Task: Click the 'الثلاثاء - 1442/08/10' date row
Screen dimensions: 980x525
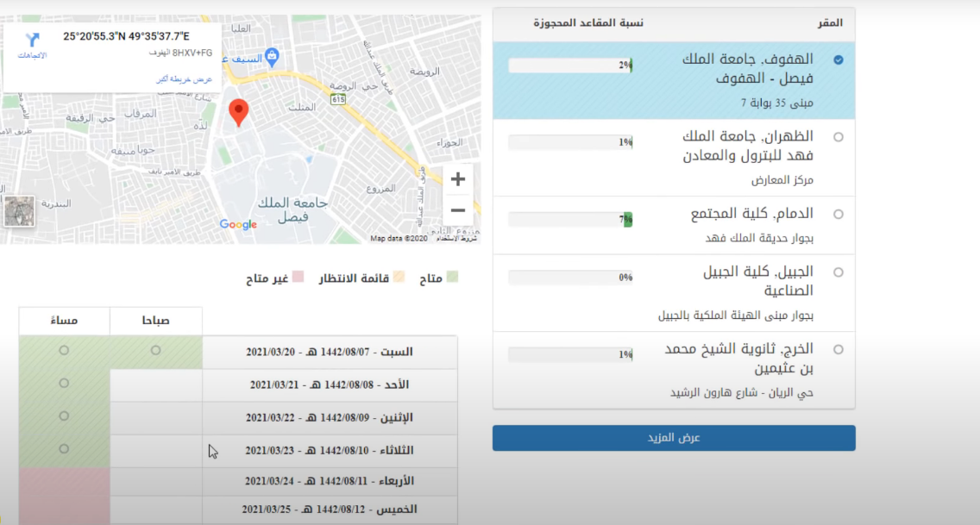Action: pyautogui.click(x=330, y=450)
